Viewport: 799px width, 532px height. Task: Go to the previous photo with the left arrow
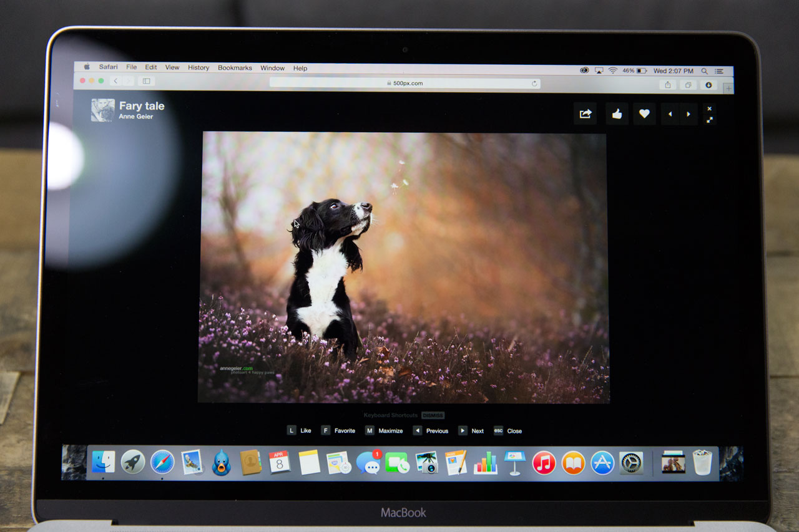670,114
